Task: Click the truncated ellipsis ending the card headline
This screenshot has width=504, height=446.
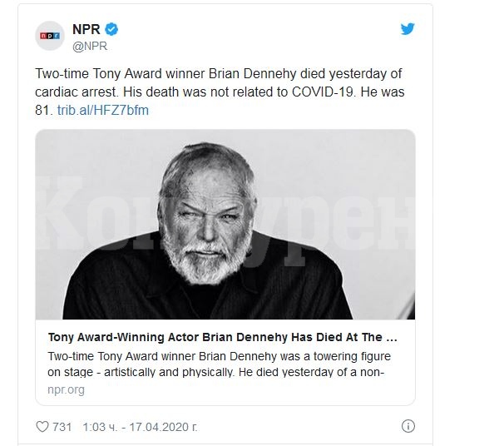Action: tap(391, 339)
